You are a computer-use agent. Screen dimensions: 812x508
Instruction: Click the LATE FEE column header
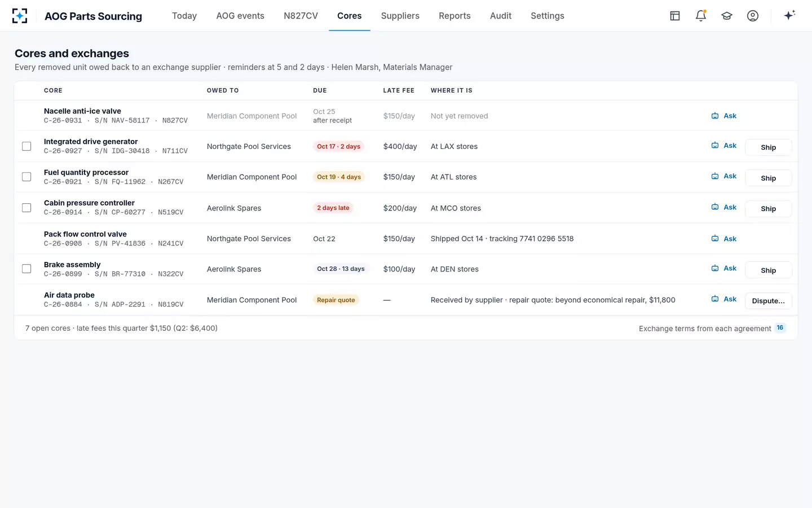(399, 90)
